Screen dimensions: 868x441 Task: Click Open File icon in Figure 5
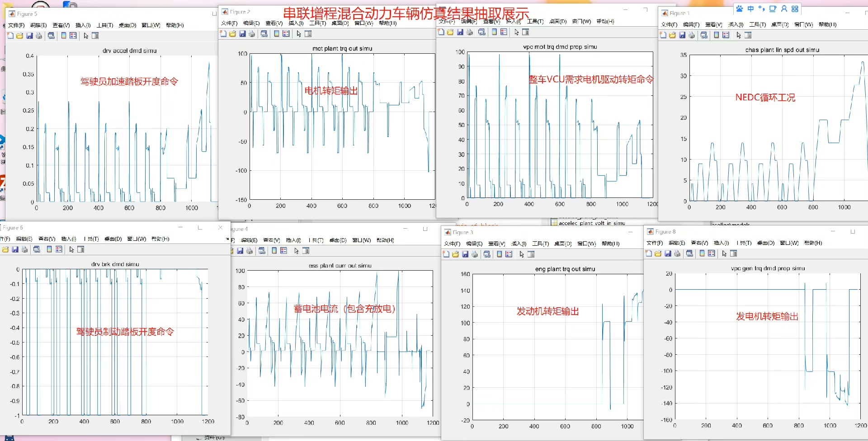(19, 36)
